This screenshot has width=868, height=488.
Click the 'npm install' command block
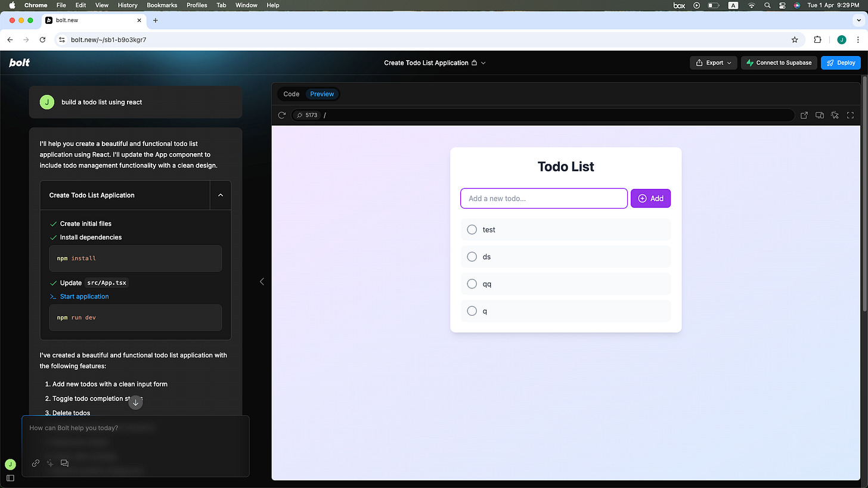pos(135,259)
